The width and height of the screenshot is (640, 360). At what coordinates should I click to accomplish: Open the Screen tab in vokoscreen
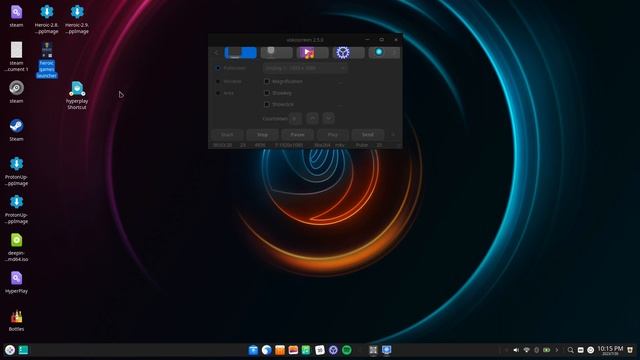[240, 53]
